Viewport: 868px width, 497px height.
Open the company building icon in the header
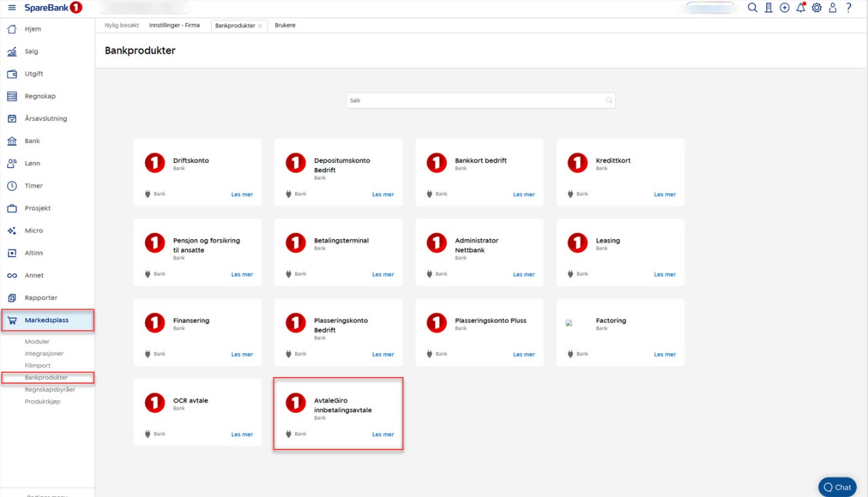768,7
